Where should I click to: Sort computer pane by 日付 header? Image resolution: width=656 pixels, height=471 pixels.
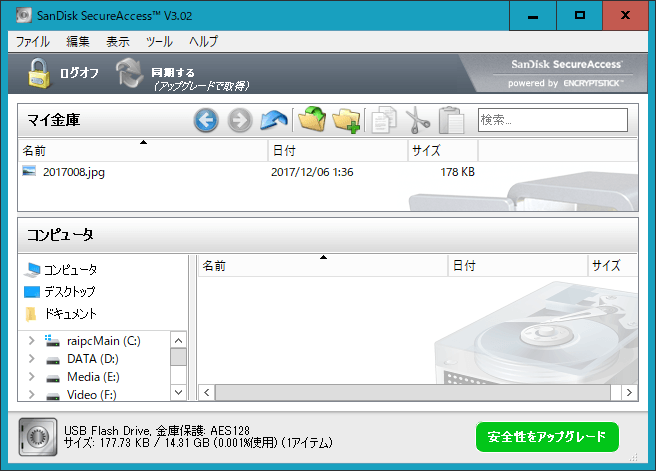[x=518, y=266]
